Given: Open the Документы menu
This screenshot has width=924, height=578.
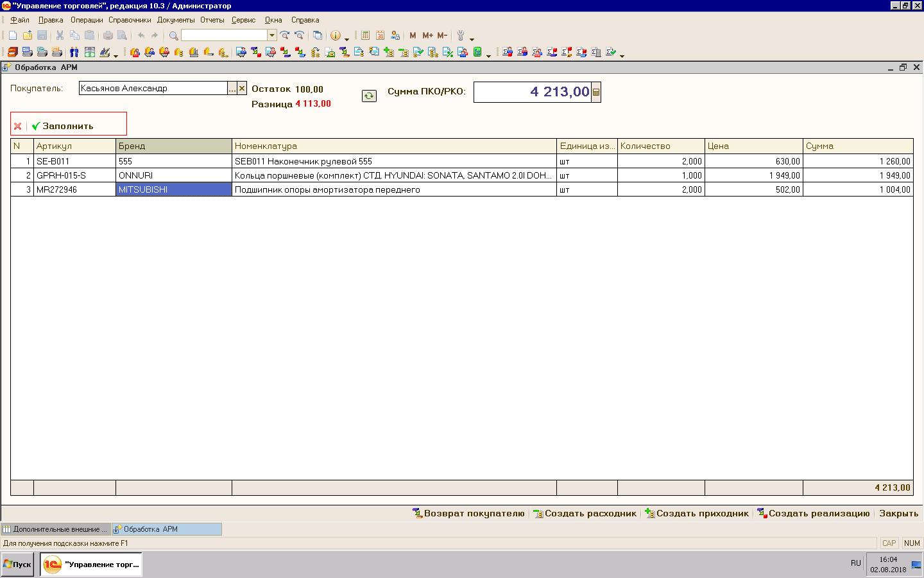Looking at the screenshot, I should click(175, 20).
